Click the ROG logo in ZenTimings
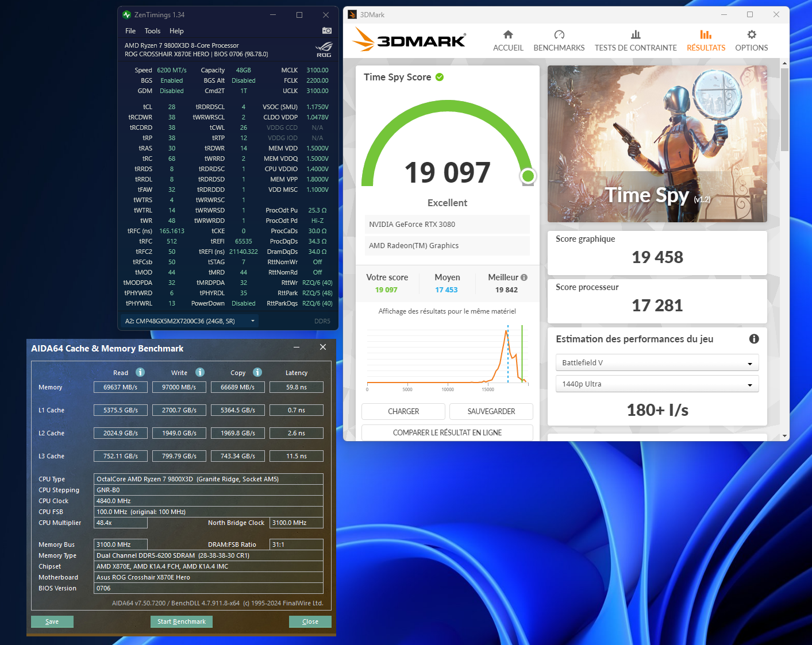The height and width of the screenshot is (645, 812). [x=324, y=49]
